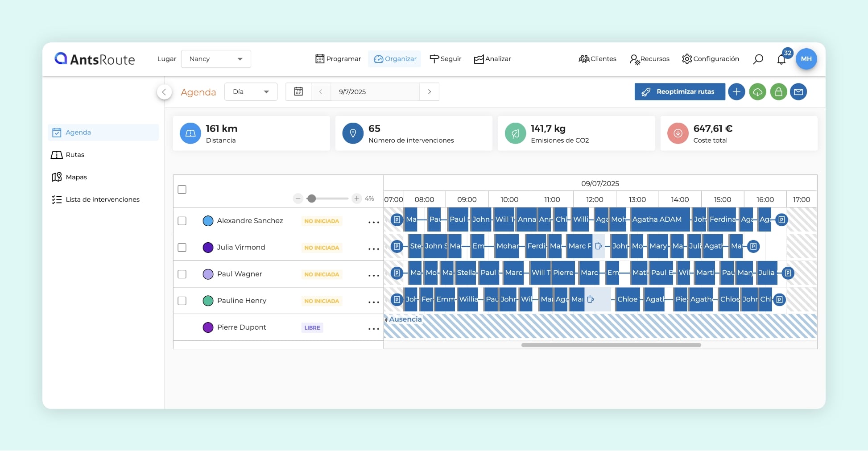Go to the next day arrow

429,92
